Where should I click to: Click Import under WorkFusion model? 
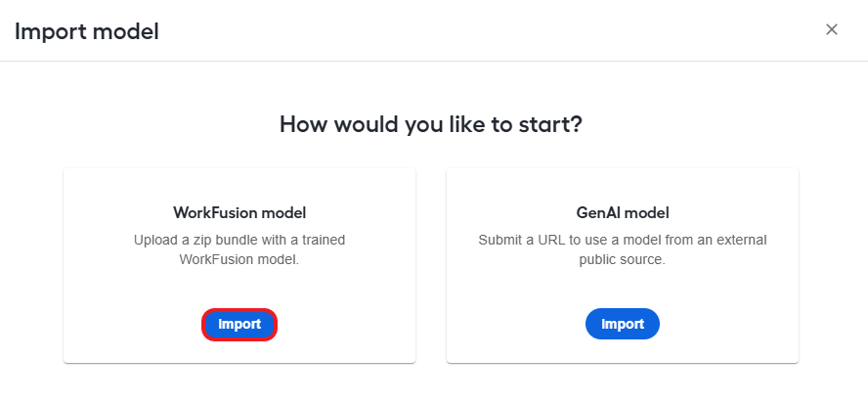239,324
